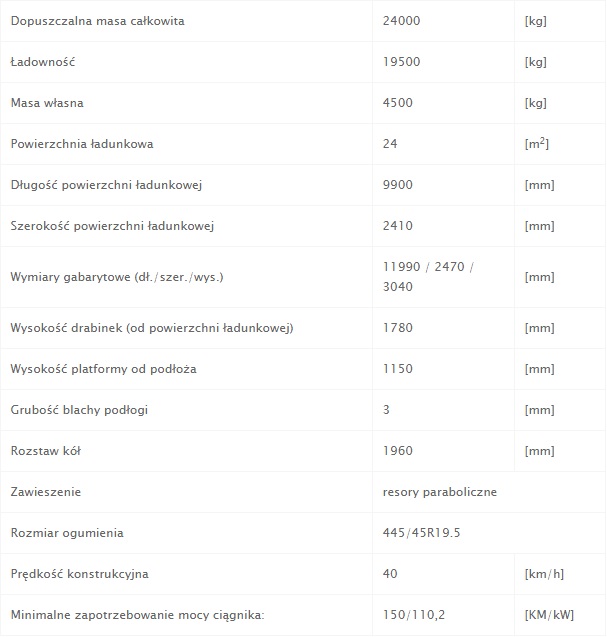Select the 1150 platform height value
The height and width of the screenshot is (637, 607).
click(397, 369)
